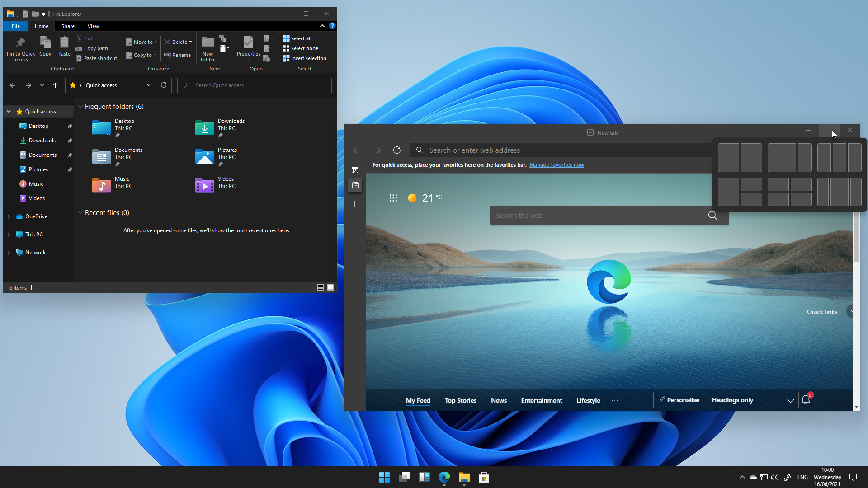868x488 pixels.
Task: Collapse the Quick access tree
Action: point(9,111)
